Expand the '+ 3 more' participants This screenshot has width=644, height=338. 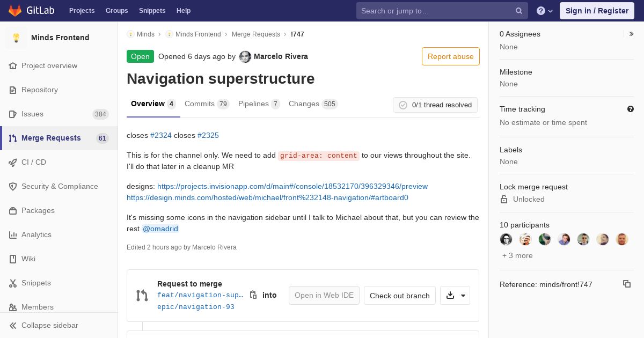[517, 255]
